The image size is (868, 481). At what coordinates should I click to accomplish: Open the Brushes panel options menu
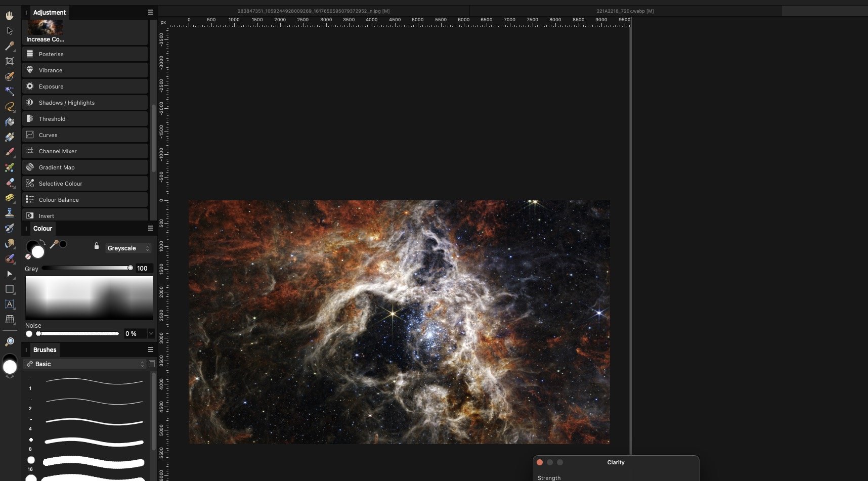tap(150, 349)
